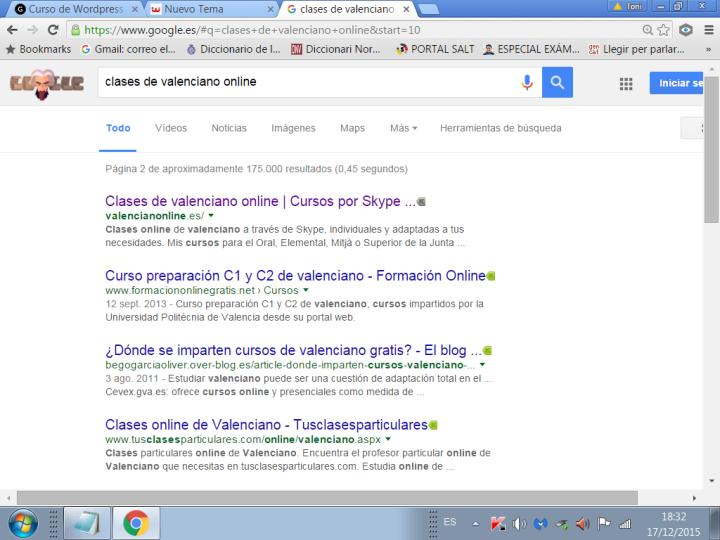Switch to Nuevo Tema tab
The height and width of the screenshot is (540, 720).
point(211,9)
